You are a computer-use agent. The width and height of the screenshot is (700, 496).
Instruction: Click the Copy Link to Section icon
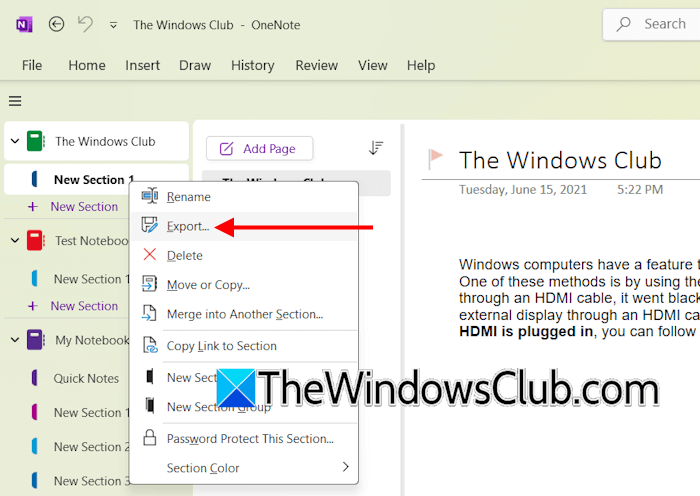click(150, 345)
